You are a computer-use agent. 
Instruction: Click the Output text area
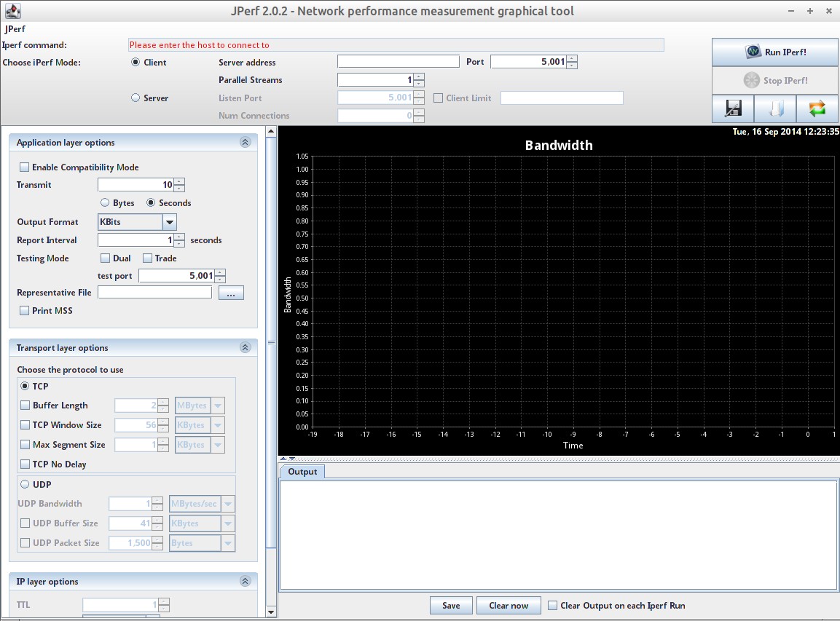pyautogui.click(x=557, y=535)
